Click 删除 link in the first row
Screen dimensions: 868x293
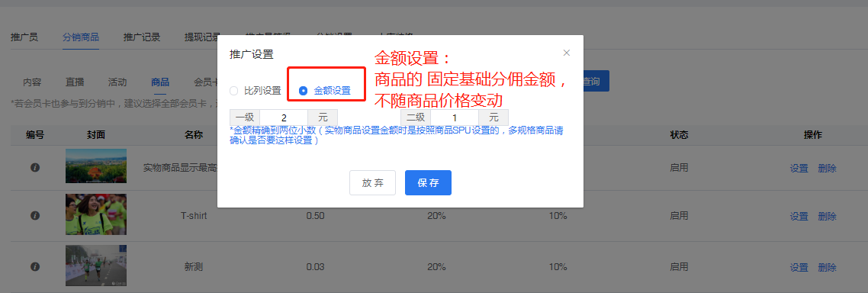[827, 169]
